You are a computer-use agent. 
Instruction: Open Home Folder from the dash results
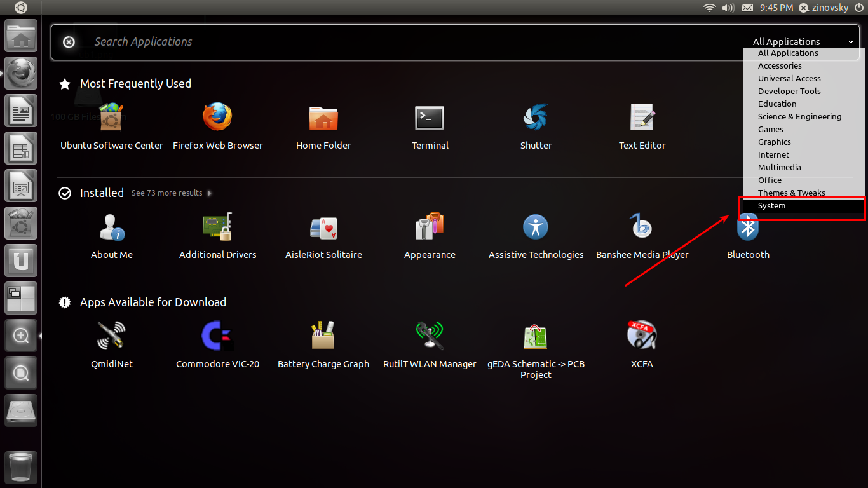(323, 127)
